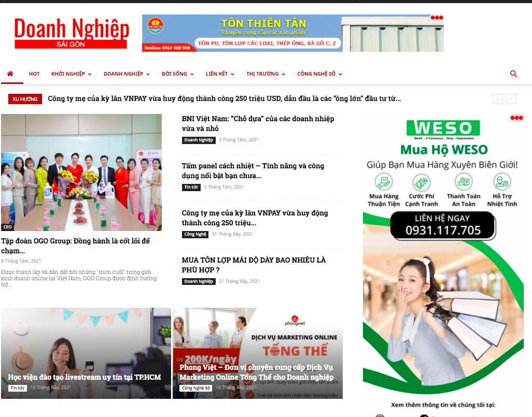The width and height of the screenshot is (532, 417).
Task: Click the Tin tức tag on livestream card
Action: [x=18, y=388]
